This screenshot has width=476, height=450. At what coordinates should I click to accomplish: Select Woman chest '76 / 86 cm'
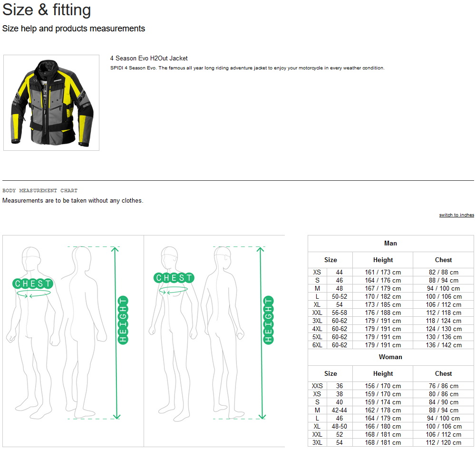click(444, 386)
